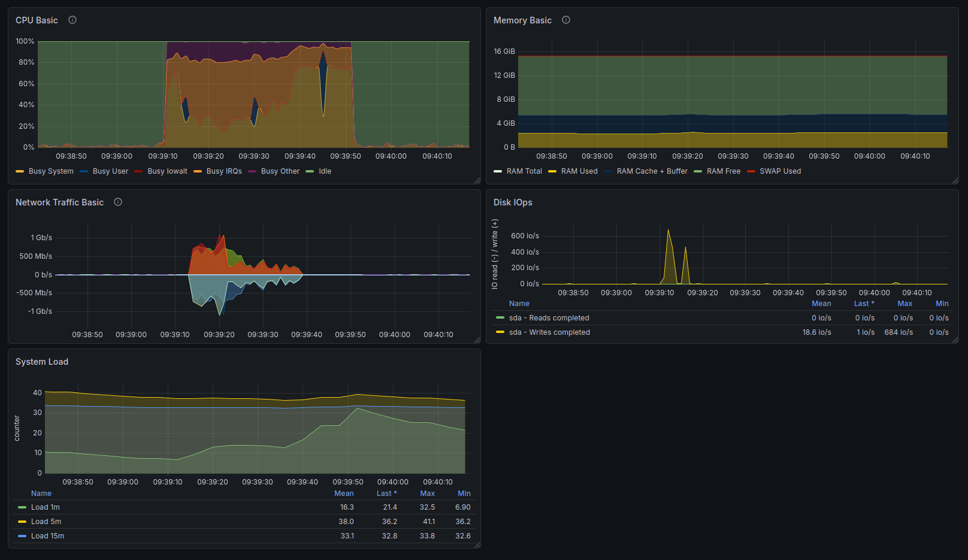
Task: Click the Memory Basic info icon
Action: coord(566,20)
